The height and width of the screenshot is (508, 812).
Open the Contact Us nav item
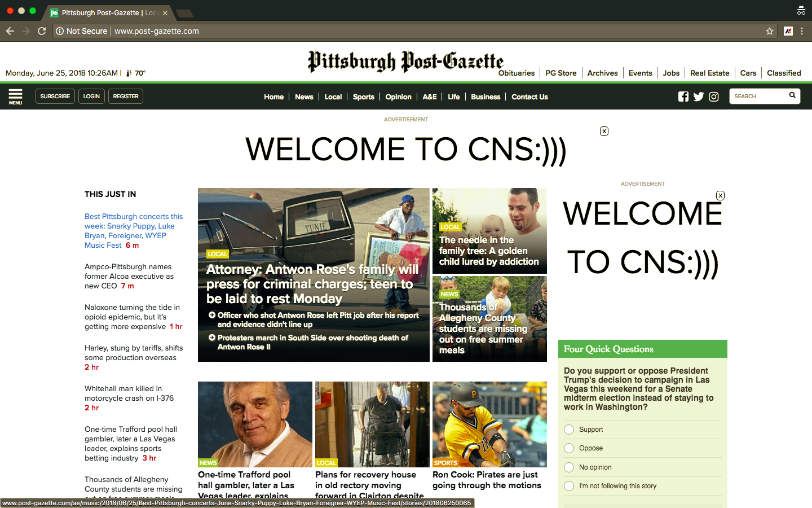point(529,97)
